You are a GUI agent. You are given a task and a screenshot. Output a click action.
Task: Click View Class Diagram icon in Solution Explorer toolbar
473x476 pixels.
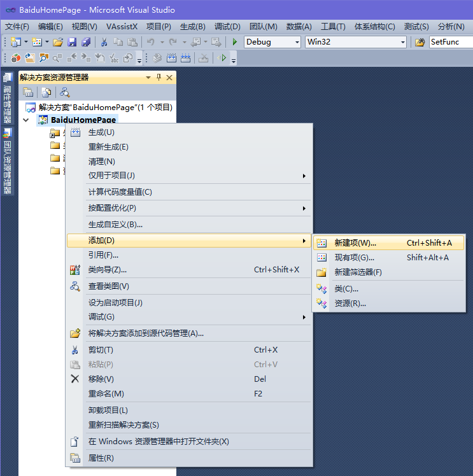pyautogui.click(x=65, y=92)
